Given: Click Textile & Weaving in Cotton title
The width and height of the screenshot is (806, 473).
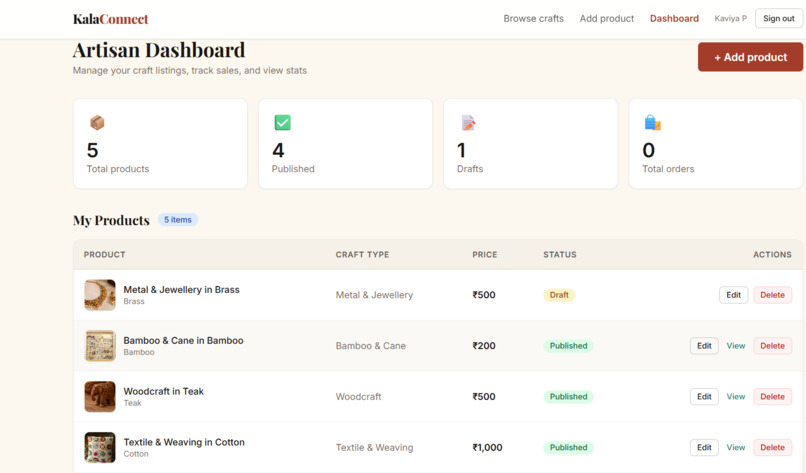Looking at the screenshot, I should [184, 442].
